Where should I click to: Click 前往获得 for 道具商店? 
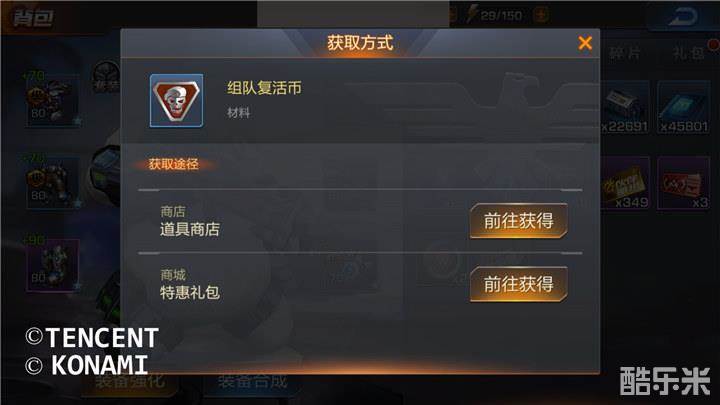518,221
